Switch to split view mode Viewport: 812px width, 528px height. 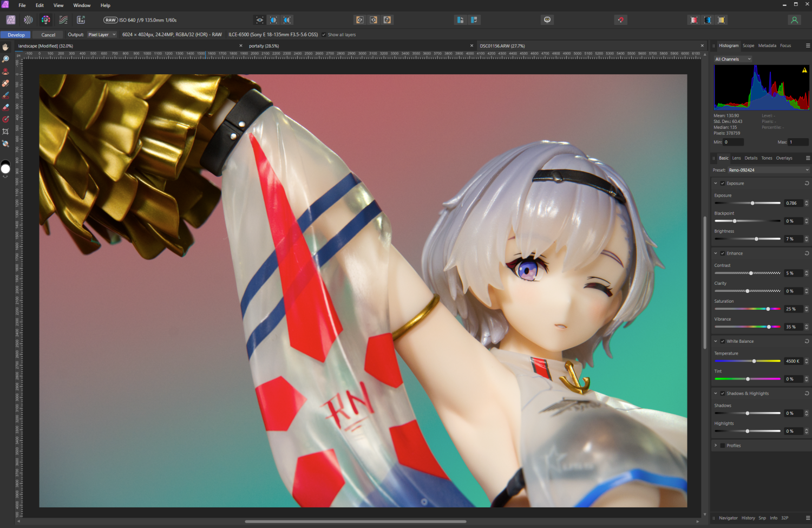273,19
